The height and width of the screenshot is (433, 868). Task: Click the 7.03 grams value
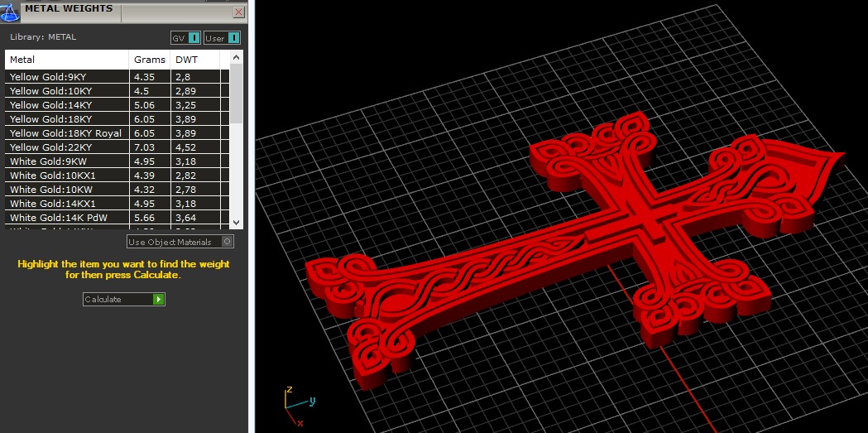[x=144, y=147]
